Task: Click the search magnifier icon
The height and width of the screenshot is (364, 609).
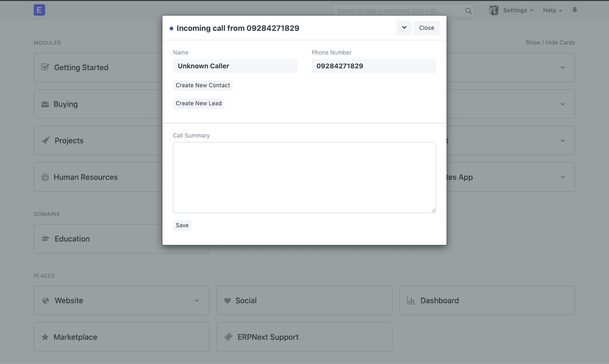Action: (x=468, y=10)
